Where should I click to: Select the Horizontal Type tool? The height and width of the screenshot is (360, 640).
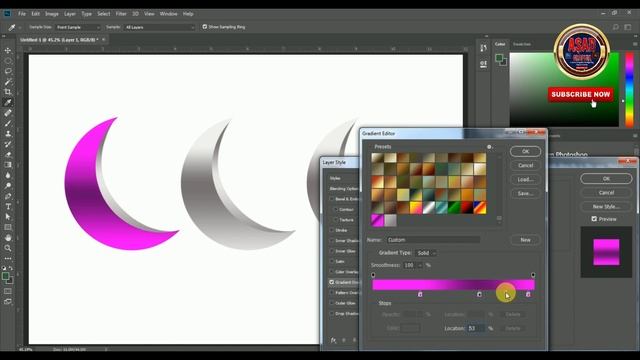[8, 207]
